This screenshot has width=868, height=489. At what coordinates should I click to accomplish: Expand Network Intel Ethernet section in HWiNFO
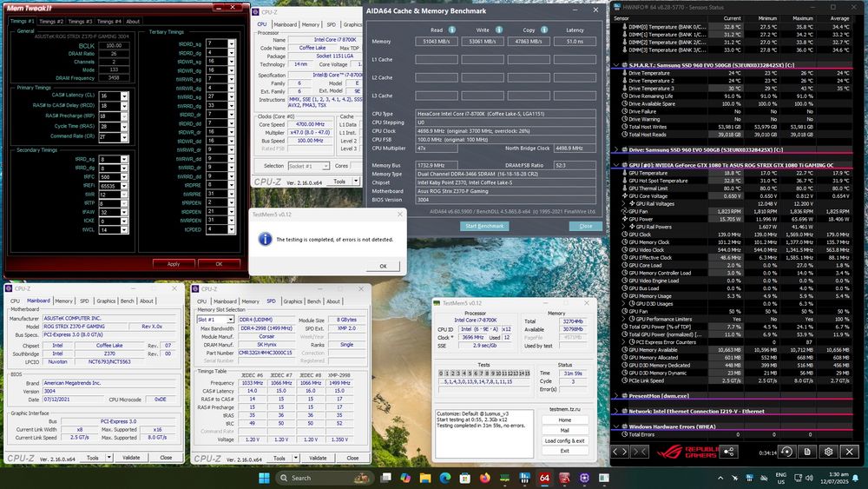(x=616, y=412)
